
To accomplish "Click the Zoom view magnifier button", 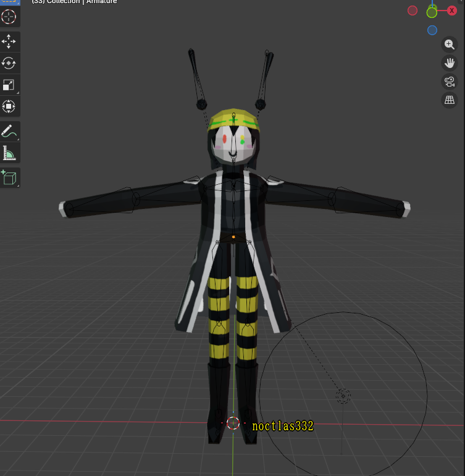I will [x=450, y=45].
